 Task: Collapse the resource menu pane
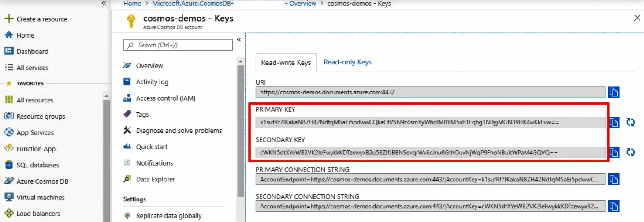(x=239, y=40)
